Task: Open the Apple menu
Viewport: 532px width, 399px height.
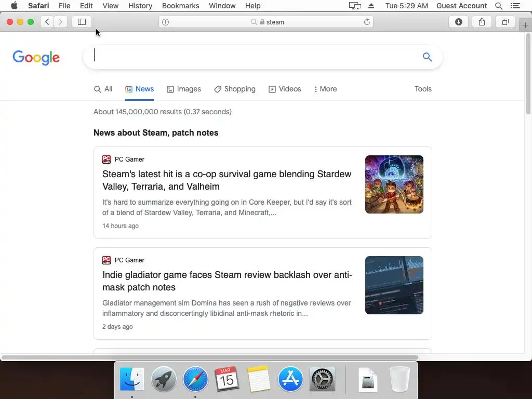Action: 14,6
